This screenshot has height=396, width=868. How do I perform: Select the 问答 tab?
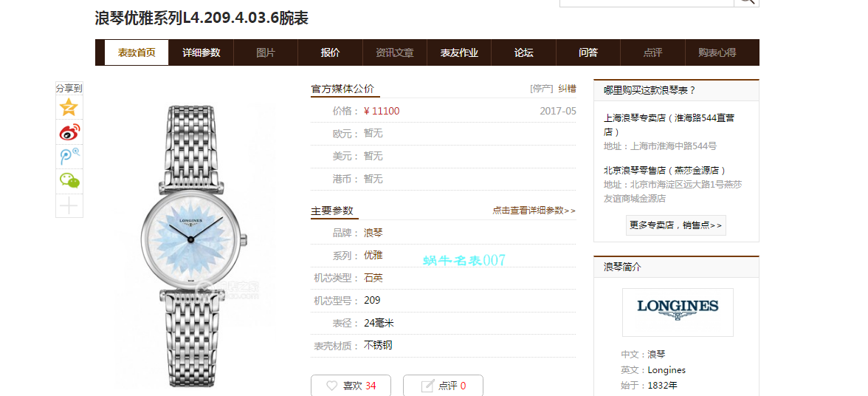pyautogui.click(x=588, y=52)
